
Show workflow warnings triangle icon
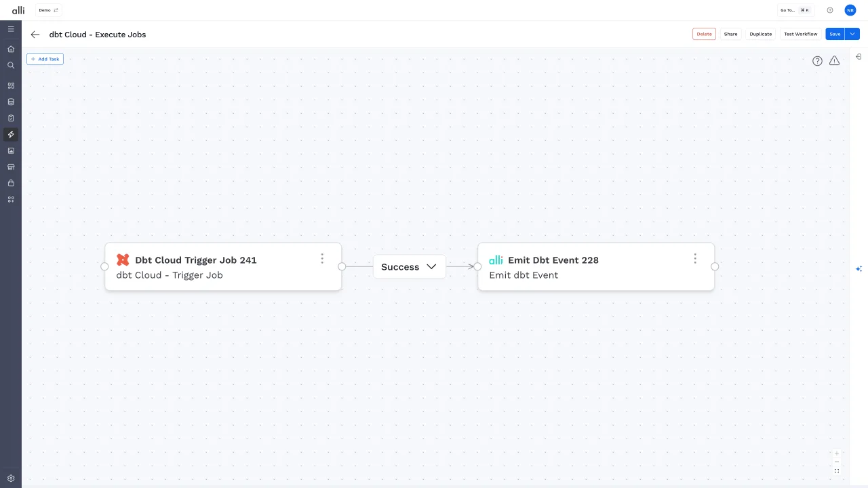[x=834, y=60]
